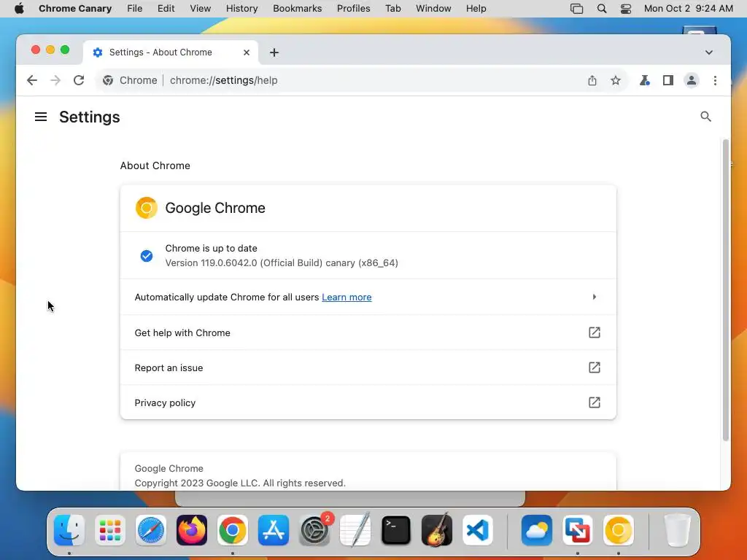Launch Visual Studio Code from the Dock

pos(478,530)
